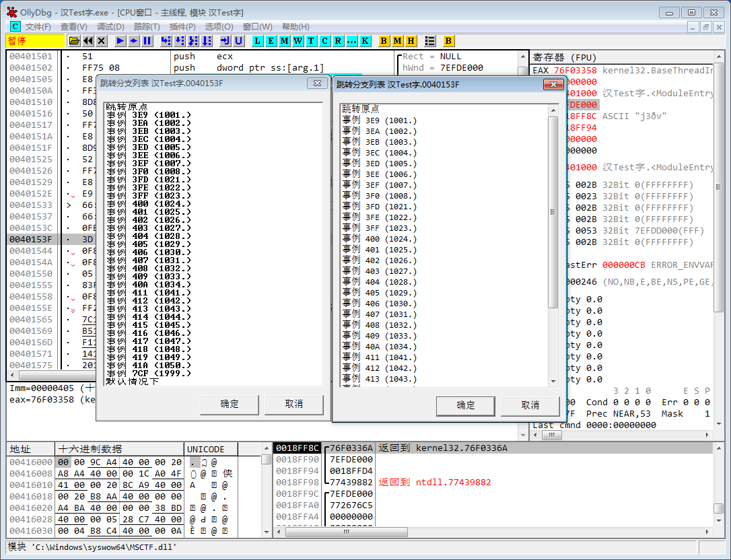Click the UNICODE column header
The width and height of the screenshot is (731, 560).
[x=211, y=449]
